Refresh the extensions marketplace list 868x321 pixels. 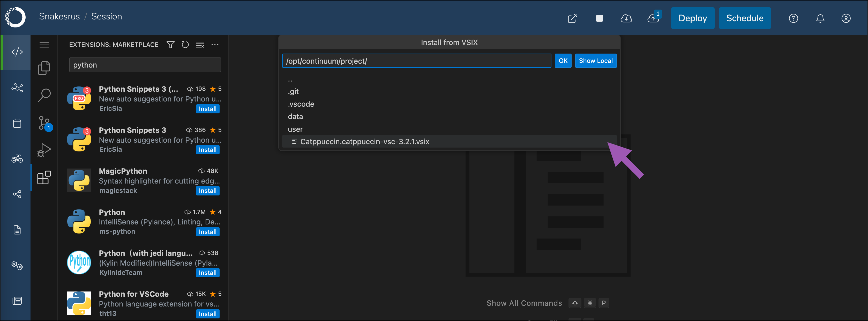point(185,45)
